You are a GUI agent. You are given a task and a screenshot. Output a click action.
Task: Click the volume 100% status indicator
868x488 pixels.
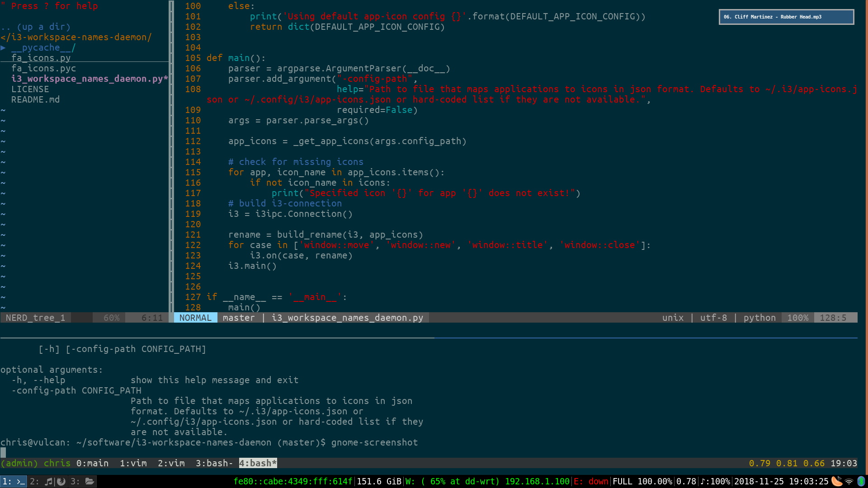tap(715, 482)
